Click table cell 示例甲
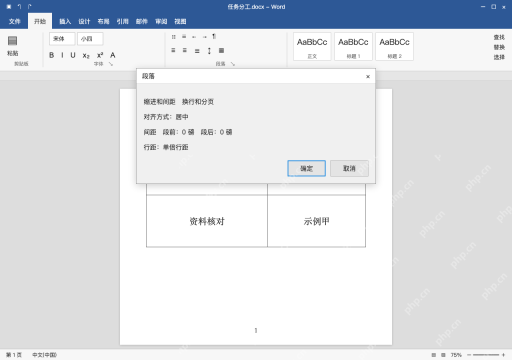The width and height of the screenshot is (512, 360). [316, 221]
